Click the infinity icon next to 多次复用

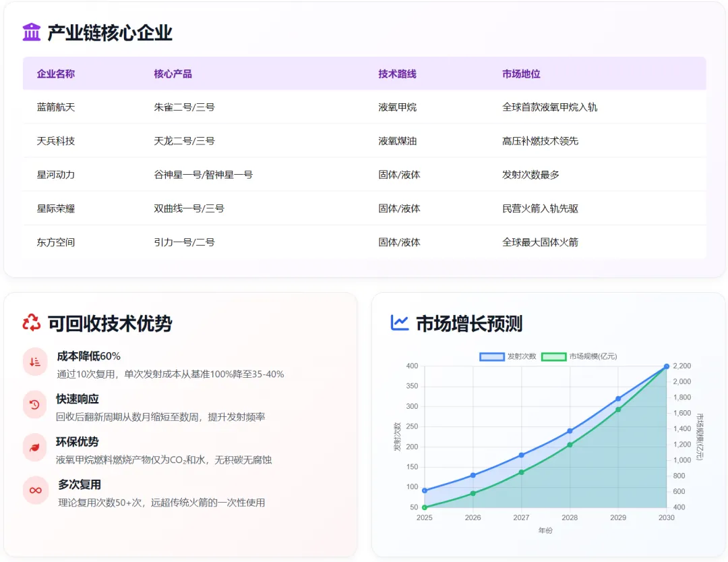point(35,490)
